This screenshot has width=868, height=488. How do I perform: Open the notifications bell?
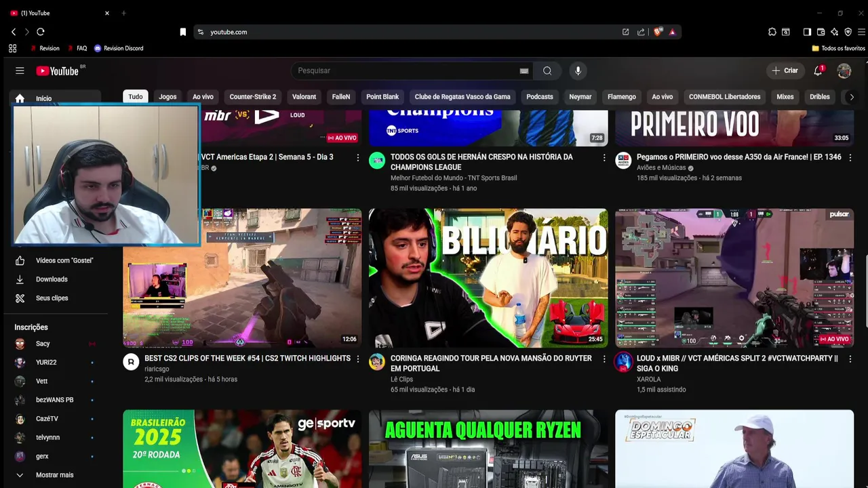[818, 70]
